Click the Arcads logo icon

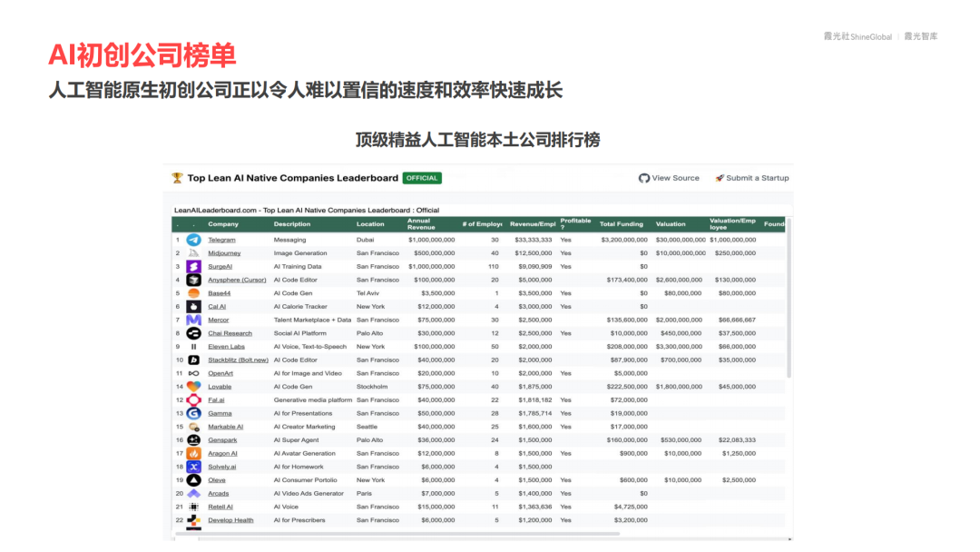[194, 493]
